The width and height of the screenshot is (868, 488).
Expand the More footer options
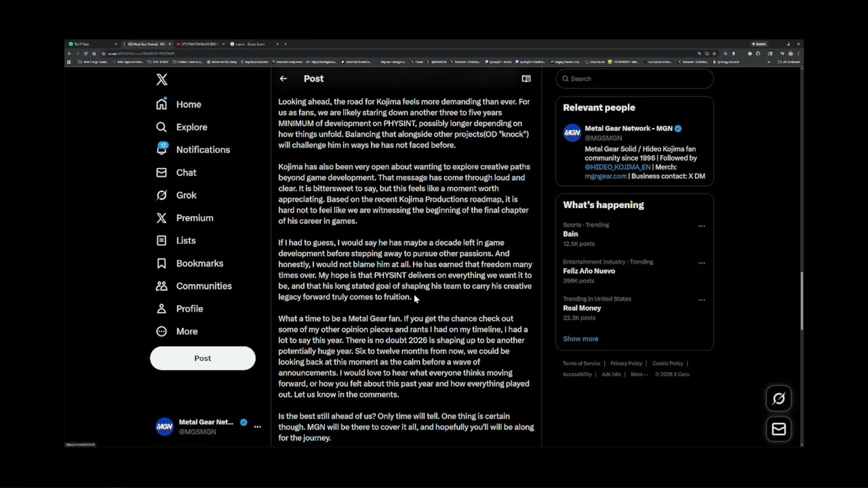(639, 375)
